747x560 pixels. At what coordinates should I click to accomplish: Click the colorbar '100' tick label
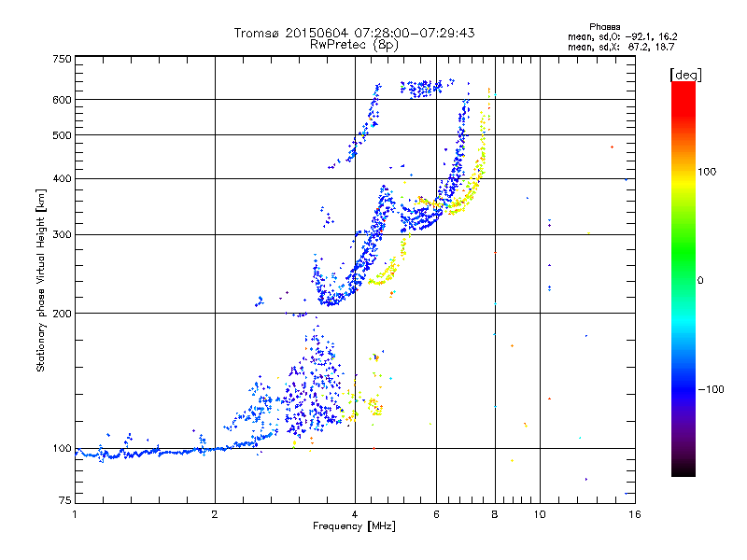click(x=707, y=172)
